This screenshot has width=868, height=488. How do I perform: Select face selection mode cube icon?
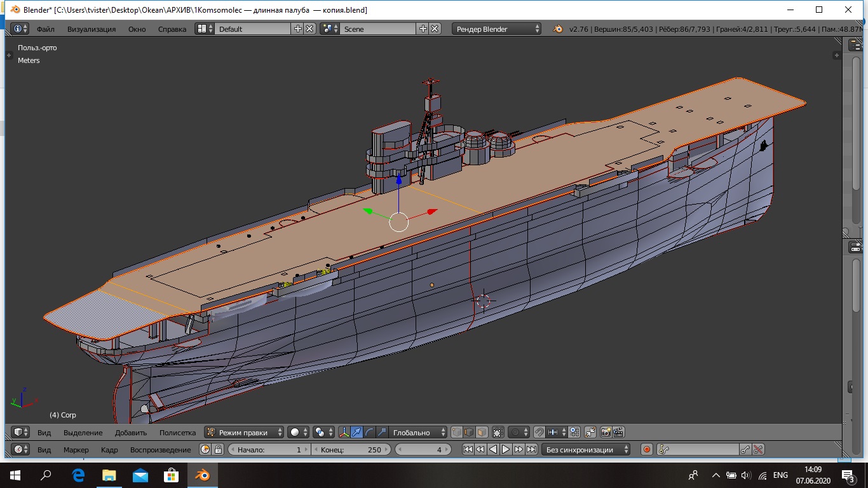[x=482, y=432]
